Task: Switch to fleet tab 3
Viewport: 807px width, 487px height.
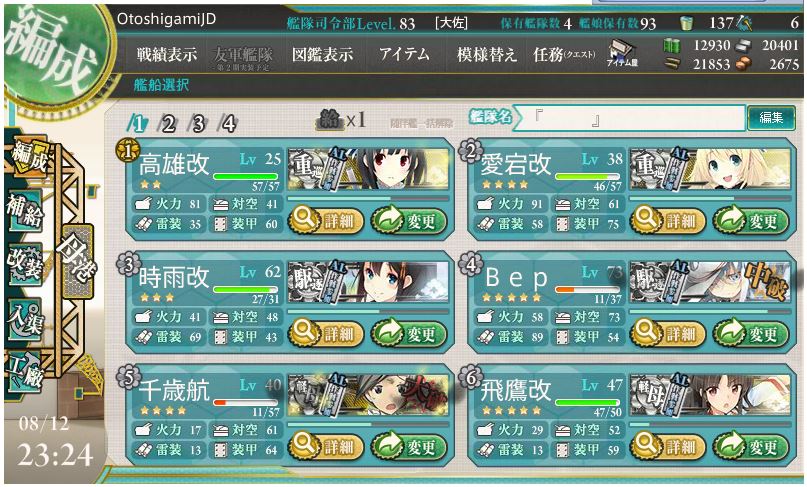Action: 197,124
